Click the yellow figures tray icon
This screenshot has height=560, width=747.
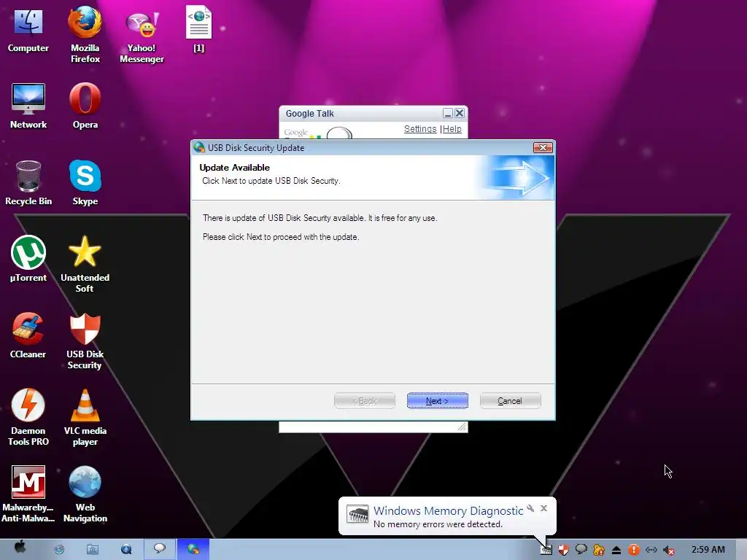[598, 550]
